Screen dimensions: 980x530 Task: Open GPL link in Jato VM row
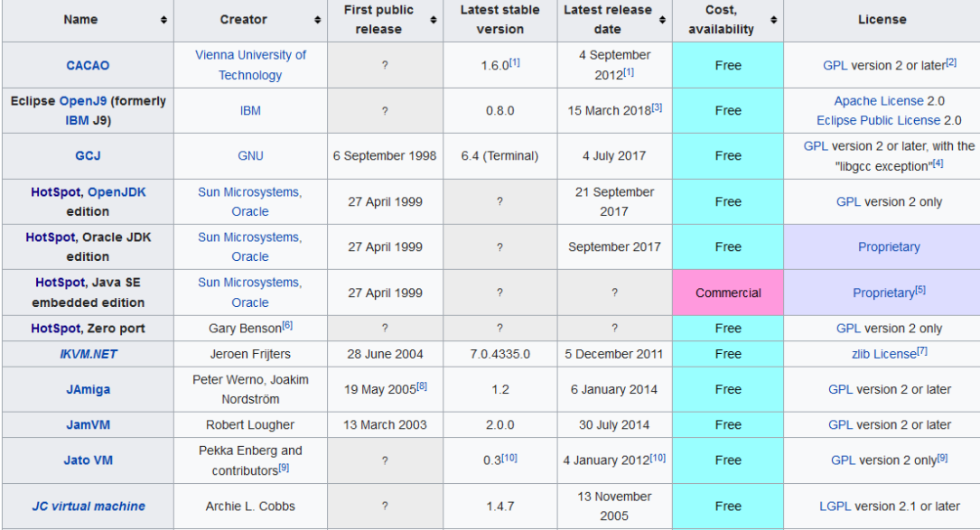pos(843,460)
